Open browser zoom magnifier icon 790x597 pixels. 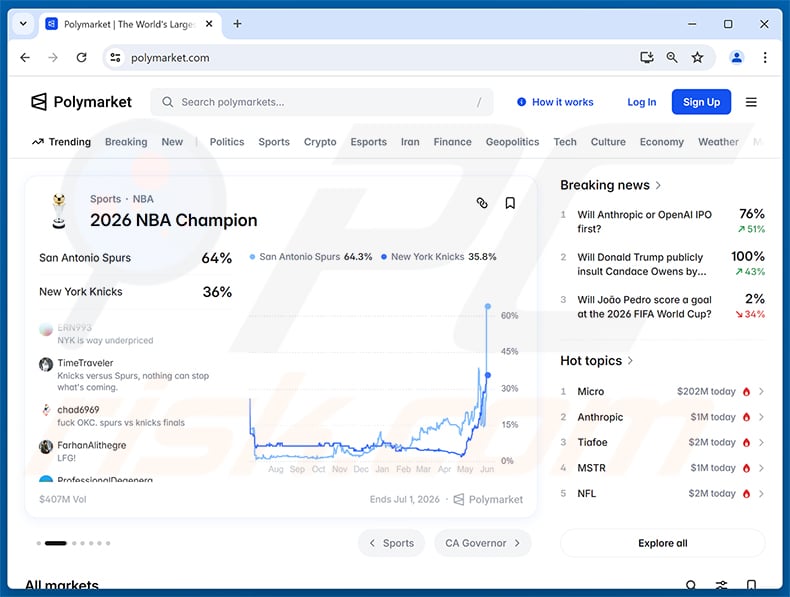(x=672, y=57)
